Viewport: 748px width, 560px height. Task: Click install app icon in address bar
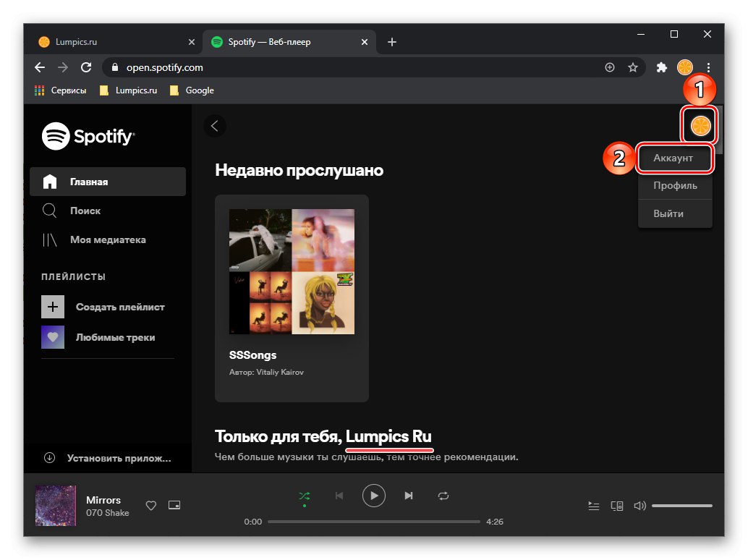click(610, 68)
